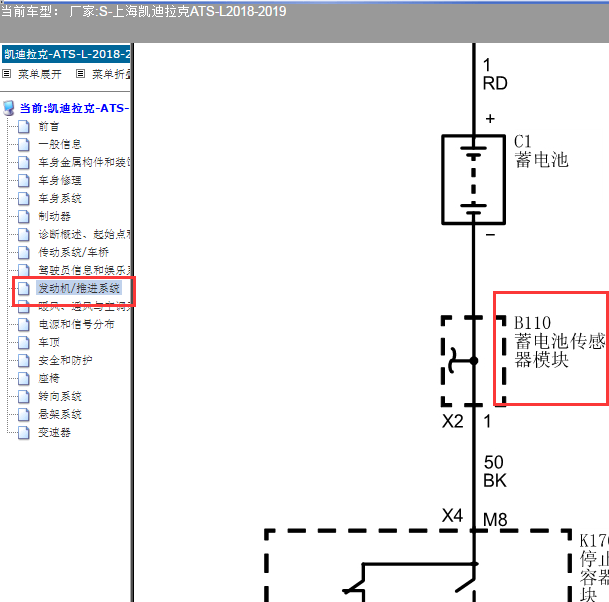
Task: Click the 50 BK wire label
Action: [495, 472]
